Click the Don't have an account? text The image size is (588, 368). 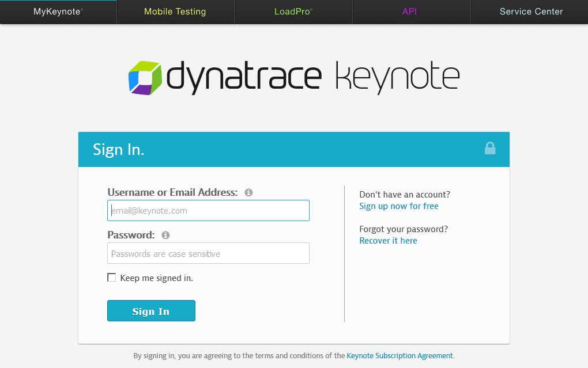(405, 195)
